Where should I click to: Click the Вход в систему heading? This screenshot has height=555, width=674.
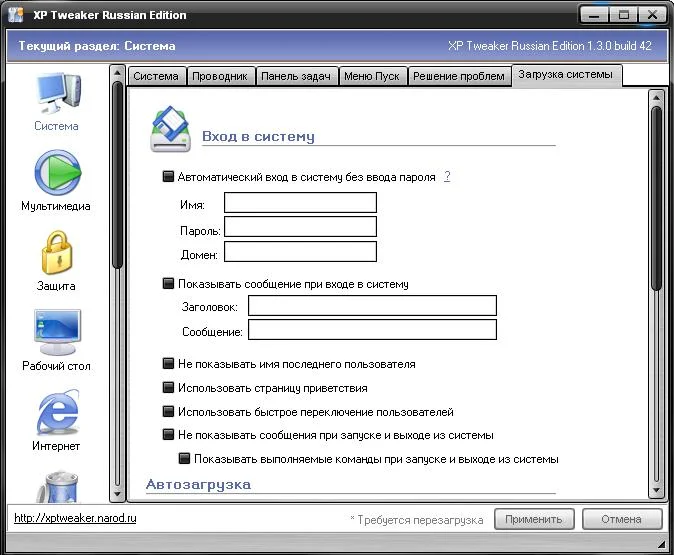pos(258,136)
